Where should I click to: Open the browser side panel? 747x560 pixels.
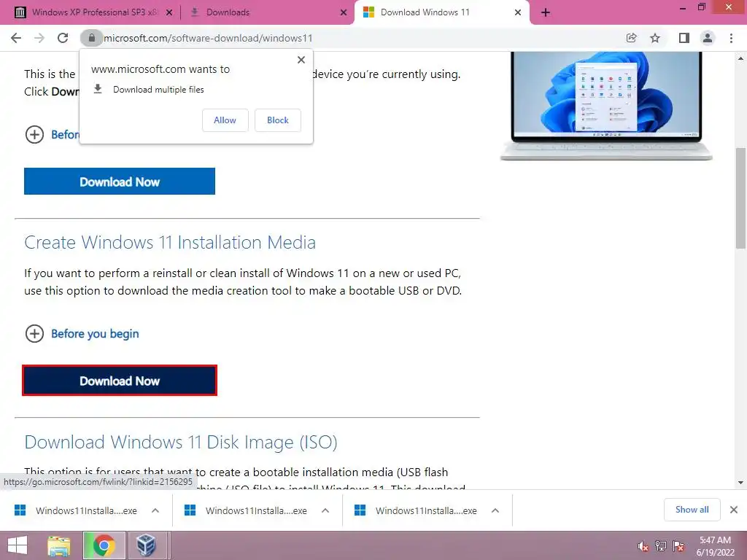[x=684, y=38]
